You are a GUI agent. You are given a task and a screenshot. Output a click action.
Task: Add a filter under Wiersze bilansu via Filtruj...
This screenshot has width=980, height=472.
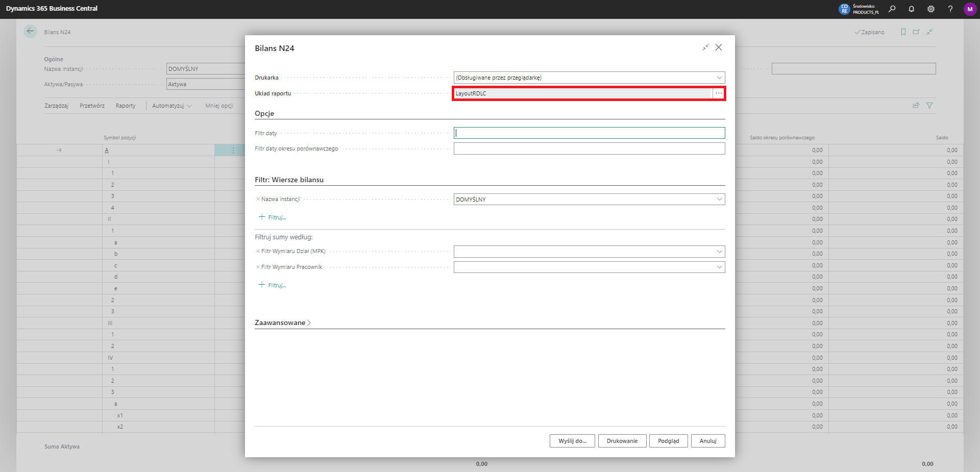click(273, 217)
